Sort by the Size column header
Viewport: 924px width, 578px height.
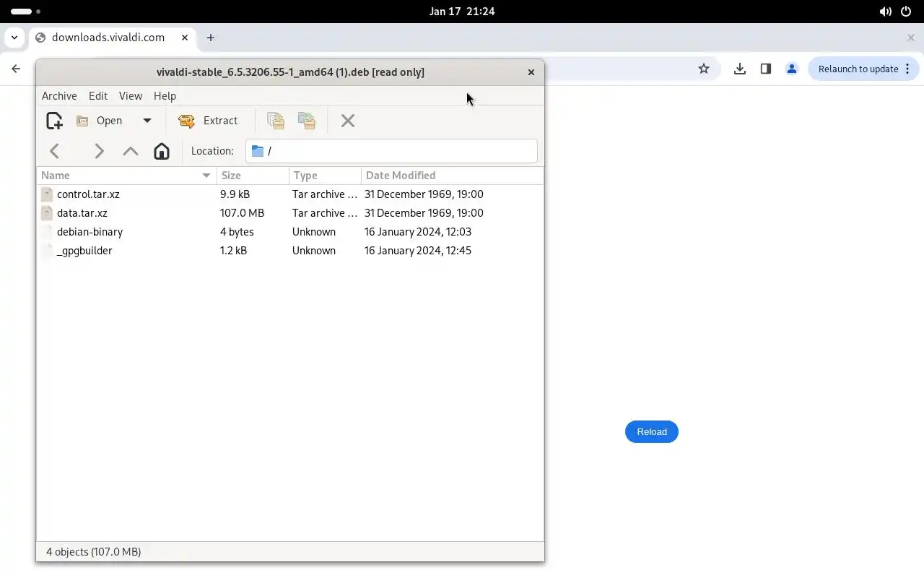point(253,176)
